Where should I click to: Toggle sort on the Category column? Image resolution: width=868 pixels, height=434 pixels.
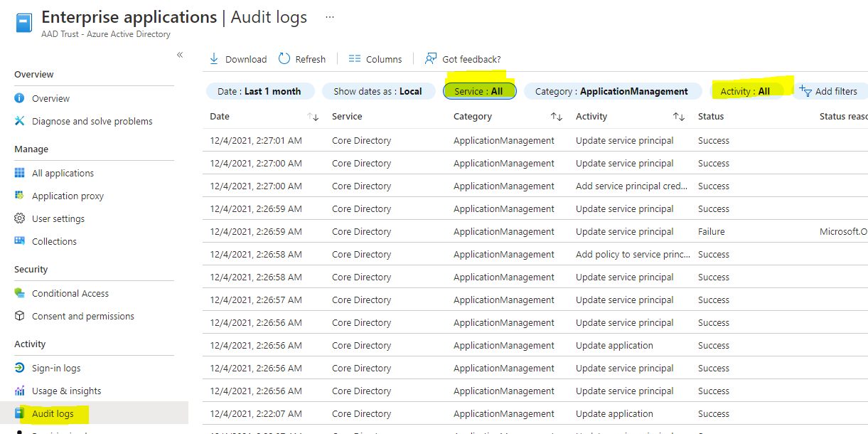[x=556, y=116]
